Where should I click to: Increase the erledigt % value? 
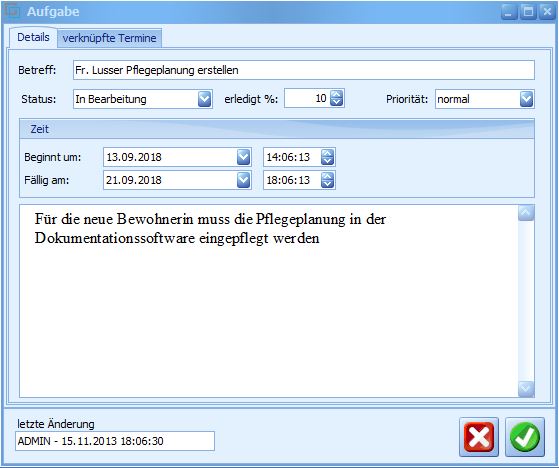point(337,95)
